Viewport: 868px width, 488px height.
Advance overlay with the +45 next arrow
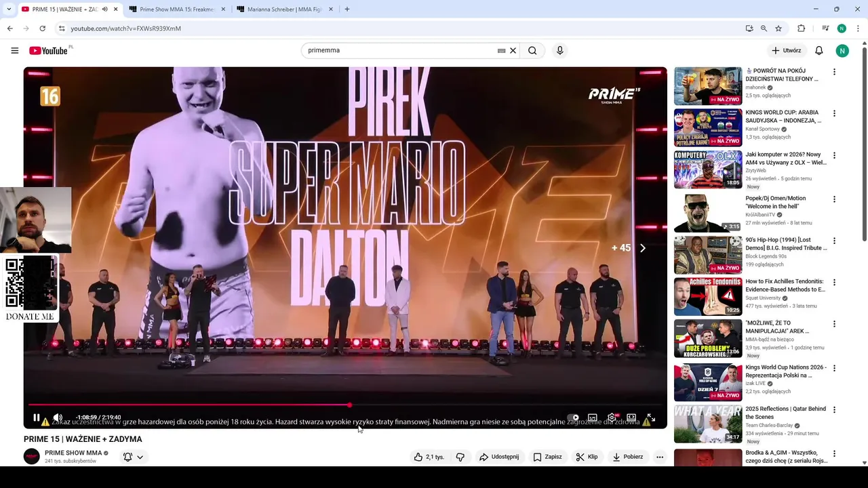[643, 248]
